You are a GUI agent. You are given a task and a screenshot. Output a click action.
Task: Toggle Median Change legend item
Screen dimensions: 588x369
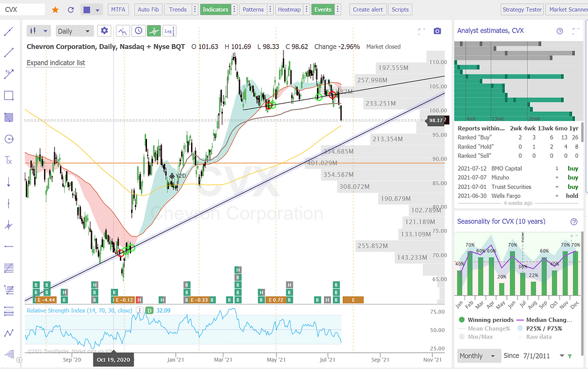(545, 320)
